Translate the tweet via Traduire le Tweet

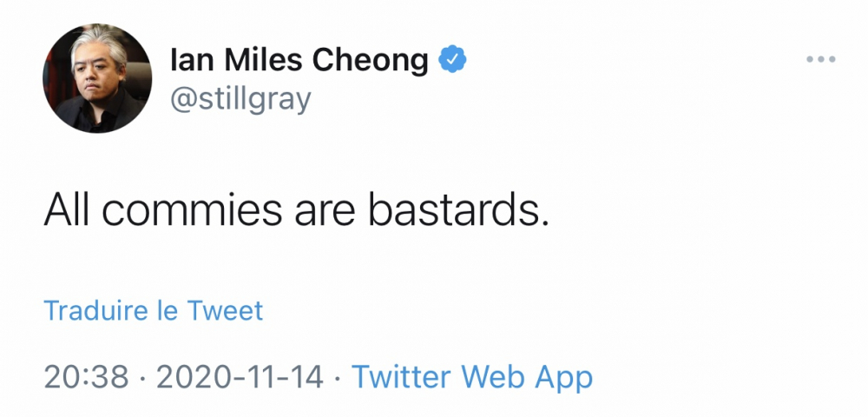pos(154,310)
